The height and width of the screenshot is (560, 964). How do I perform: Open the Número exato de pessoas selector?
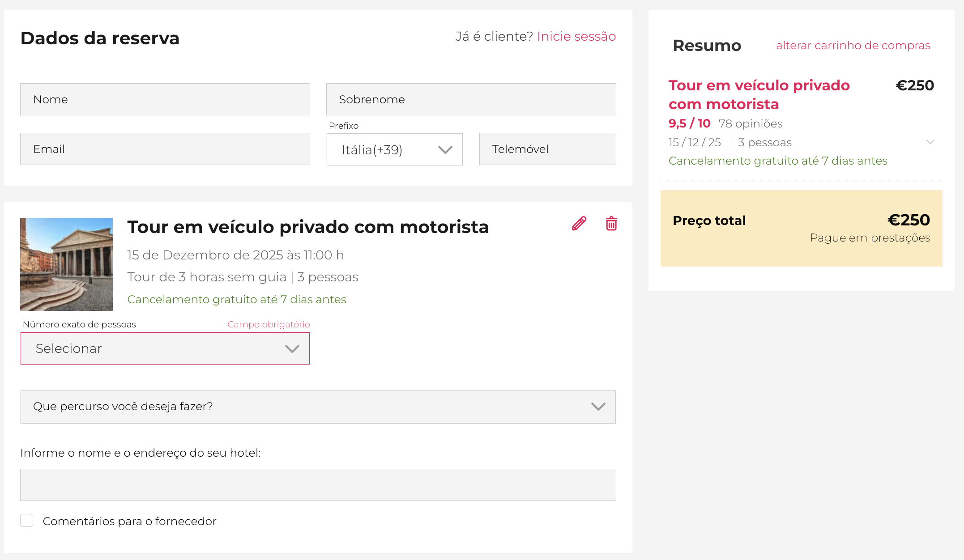pos(165,348)
